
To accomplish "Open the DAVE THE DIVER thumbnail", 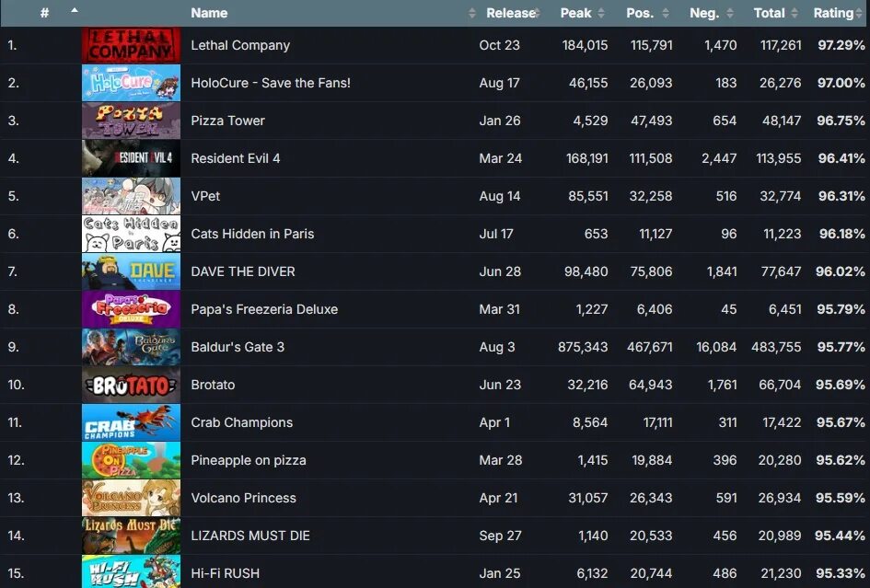I will [x=131, y=271].
